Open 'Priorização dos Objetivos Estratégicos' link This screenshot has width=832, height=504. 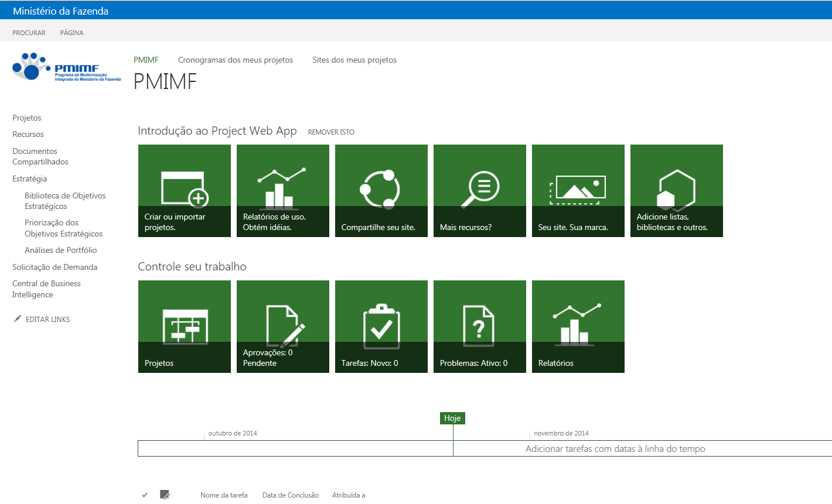coord(63,228)
